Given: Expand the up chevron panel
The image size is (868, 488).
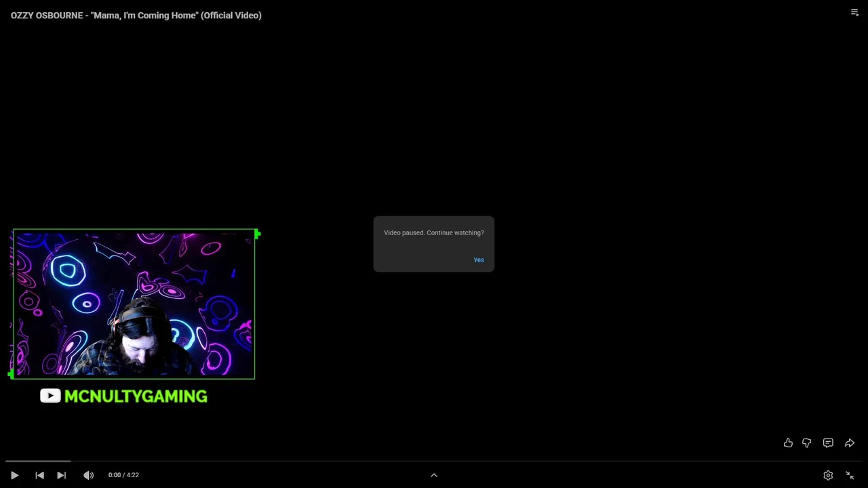Looking at the screenshot, I should (434, 475).
